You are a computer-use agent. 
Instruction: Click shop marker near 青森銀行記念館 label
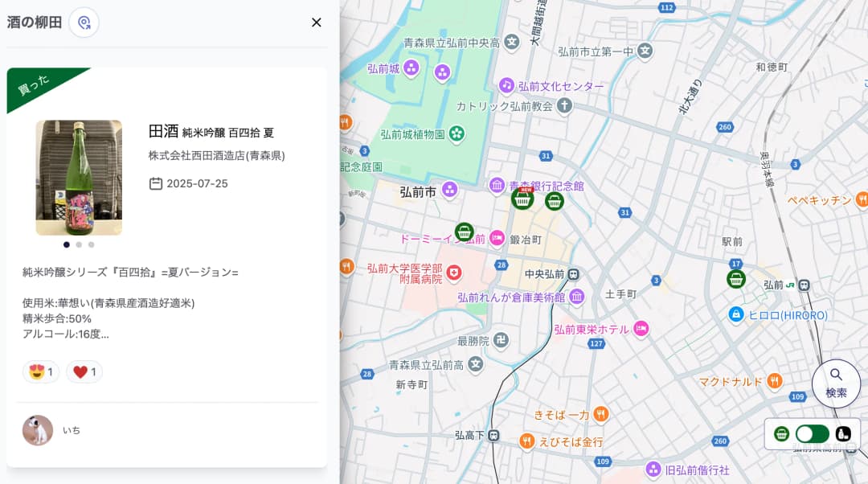click(554, 201)
